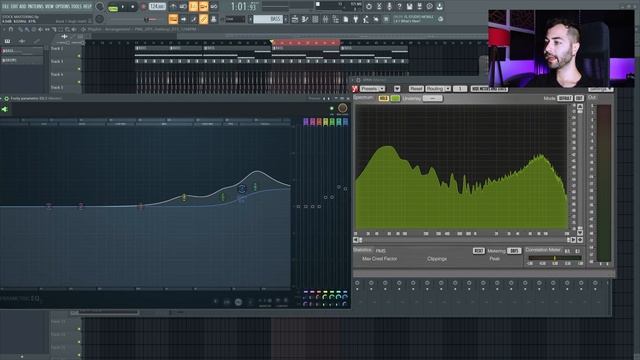Image resolution: width=640 pixels, height=360 pixels.
Task: Click the transport stop button
Action: pyautogui.click(x=133, y=7)
